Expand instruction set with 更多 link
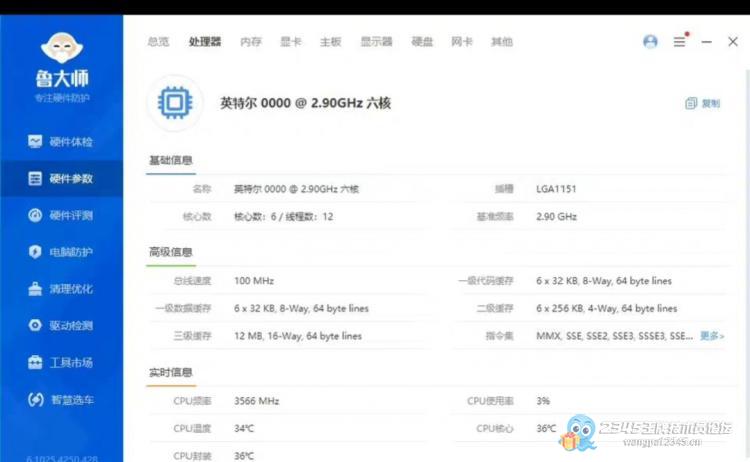Screen dimensions: 750x462 pos(712,336)
